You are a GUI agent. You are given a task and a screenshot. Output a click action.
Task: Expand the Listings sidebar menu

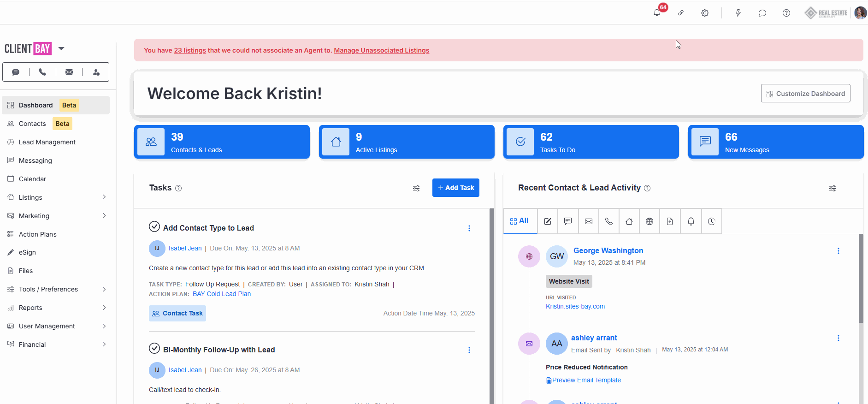(104, 197)
